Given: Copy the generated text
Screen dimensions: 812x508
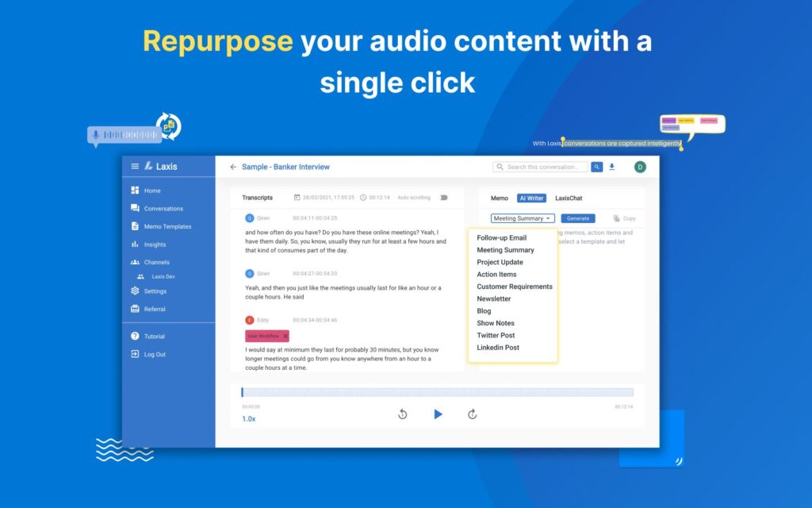Looking at the screenshot, I should 624,218.
